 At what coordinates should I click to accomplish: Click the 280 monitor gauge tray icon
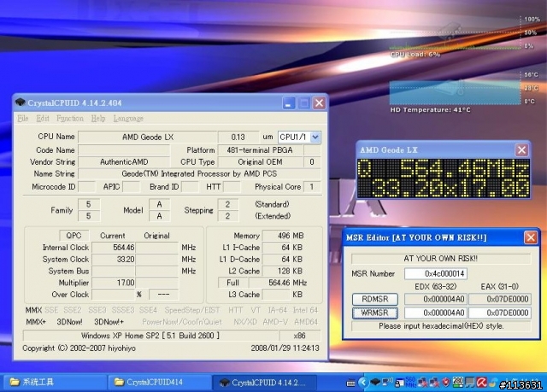coord(457,383)
